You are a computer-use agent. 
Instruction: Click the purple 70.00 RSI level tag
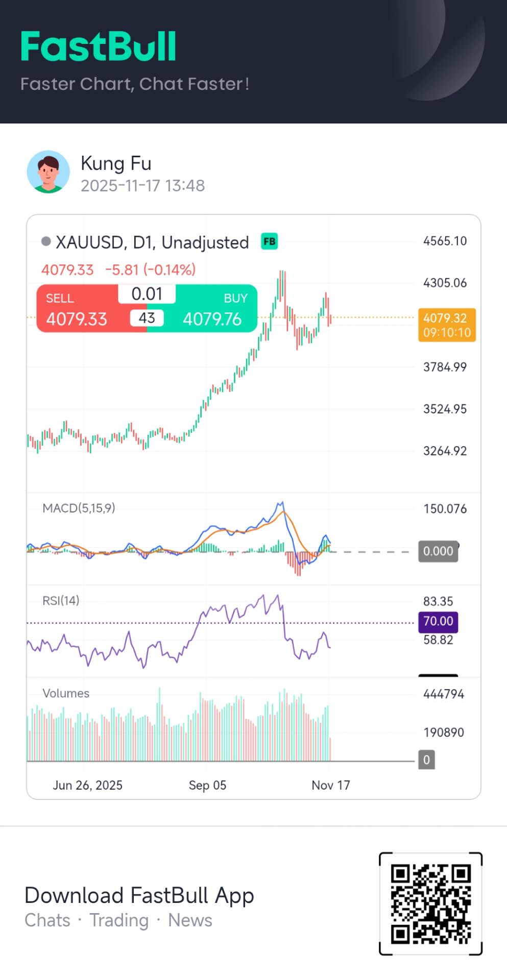point(438,621)
